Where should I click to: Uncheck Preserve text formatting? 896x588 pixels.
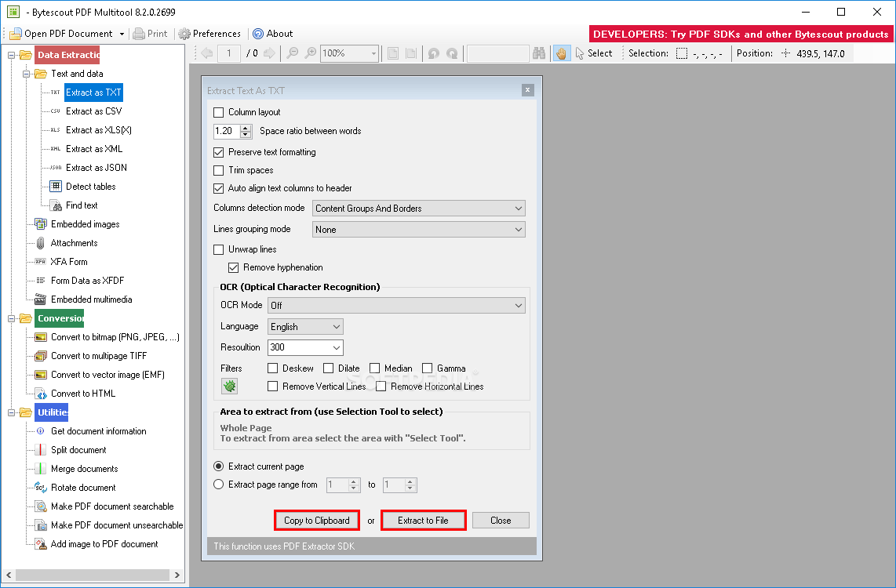coord(218,152)
